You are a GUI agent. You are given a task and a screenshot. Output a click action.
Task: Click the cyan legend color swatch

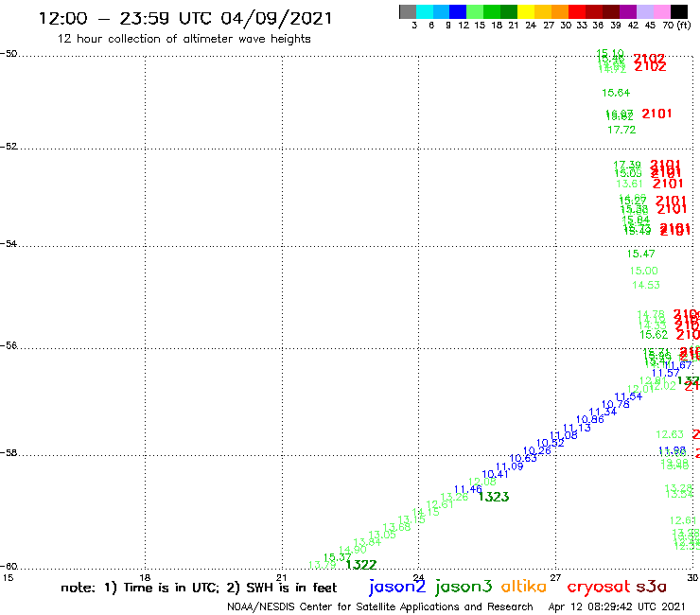(x=425, y=11)
